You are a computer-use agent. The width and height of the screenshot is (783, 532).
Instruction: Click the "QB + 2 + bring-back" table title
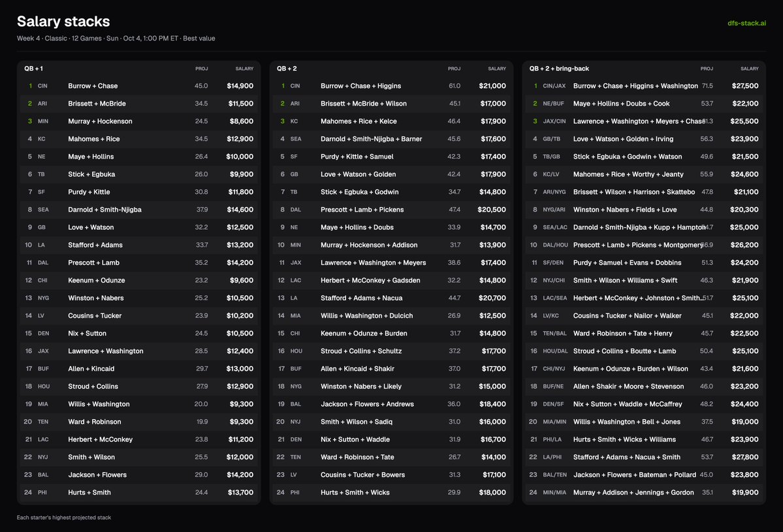pyautogui.click(x=559, y=69)
